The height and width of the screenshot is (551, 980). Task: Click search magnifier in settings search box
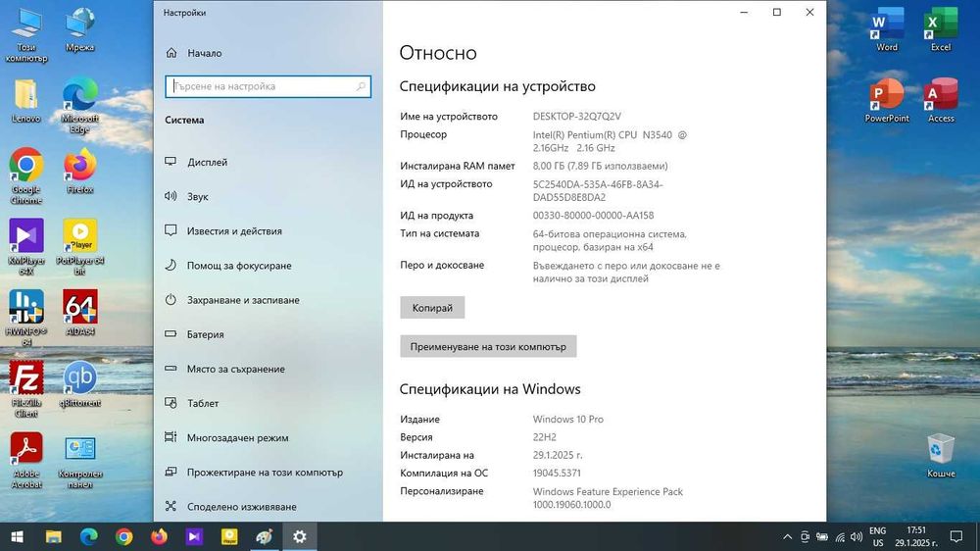[361, 86]
